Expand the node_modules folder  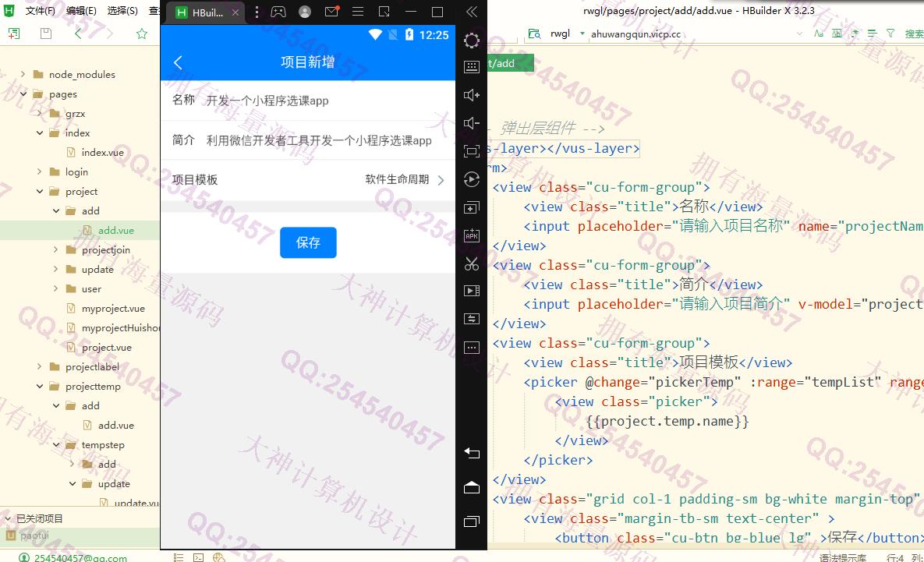click(23, 74)
